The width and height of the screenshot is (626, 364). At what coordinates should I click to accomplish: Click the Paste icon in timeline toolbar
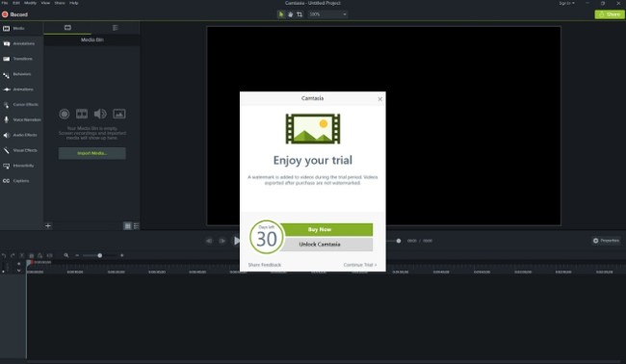point(39,255)
